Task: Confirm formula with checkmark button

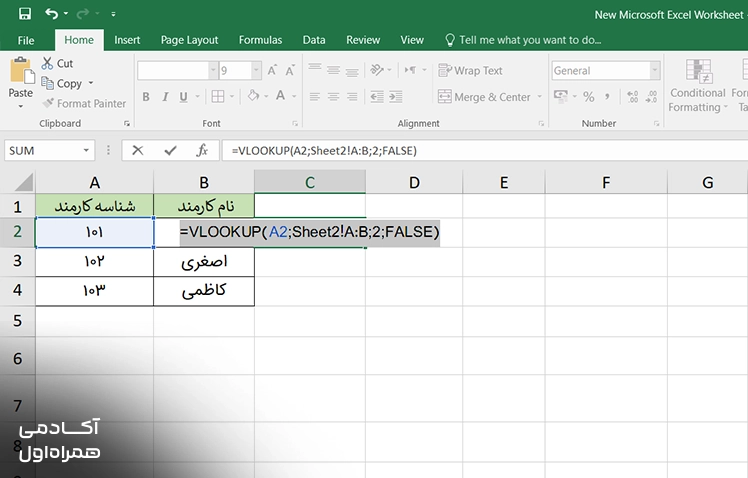Action: pyautogui.click(x=170, y=151)
